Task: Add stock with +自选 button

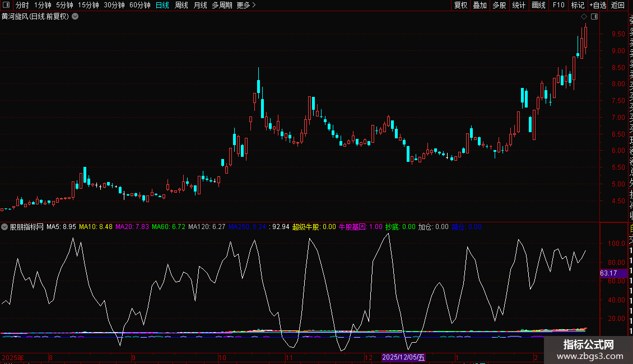Action: point(598,5)
